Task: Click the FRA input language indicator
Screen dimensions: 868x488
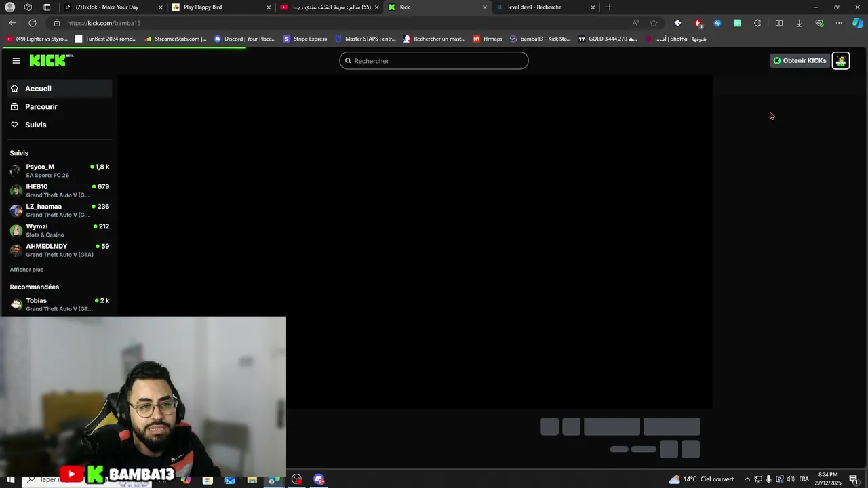Action: [804, 479]
